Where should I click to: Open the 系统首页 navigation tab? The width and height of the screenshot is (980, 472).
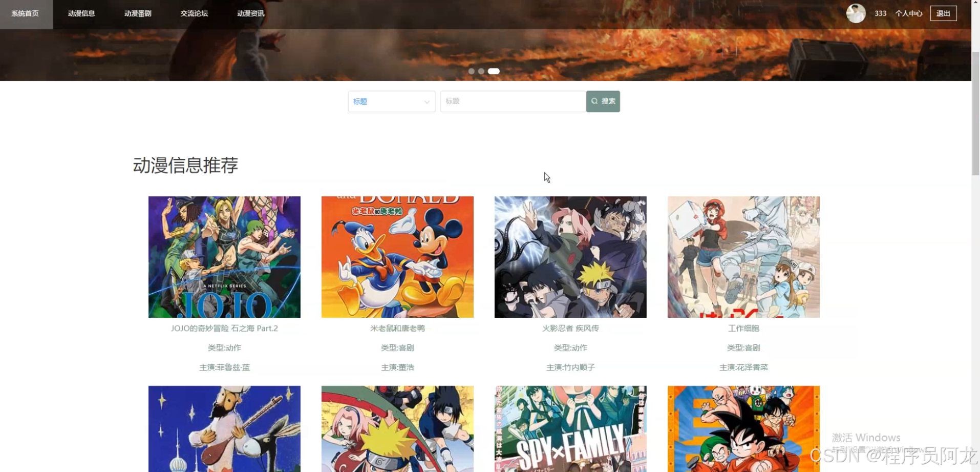tap(26, 14)
